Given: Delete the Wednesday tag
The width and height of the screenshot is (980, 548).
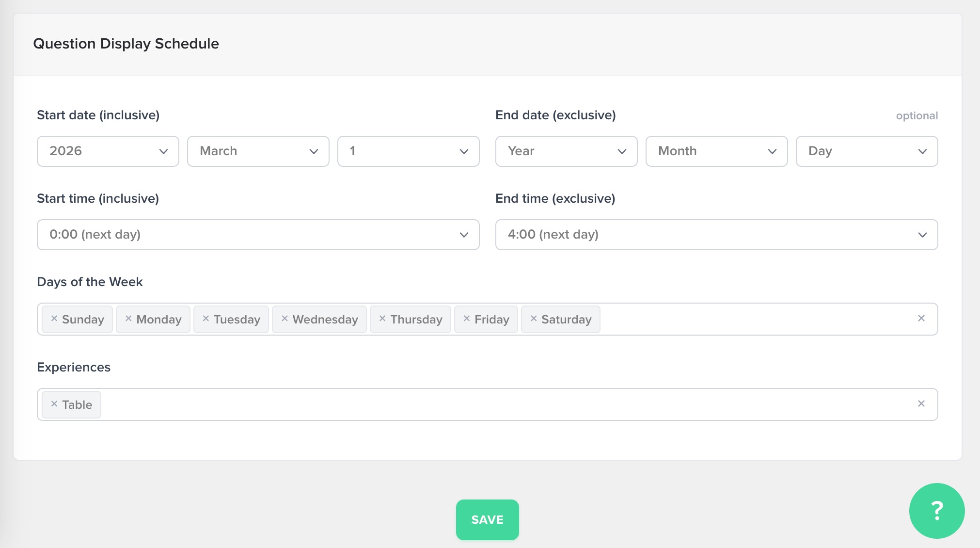Looking at the screenshot, I should click(285, 319).
